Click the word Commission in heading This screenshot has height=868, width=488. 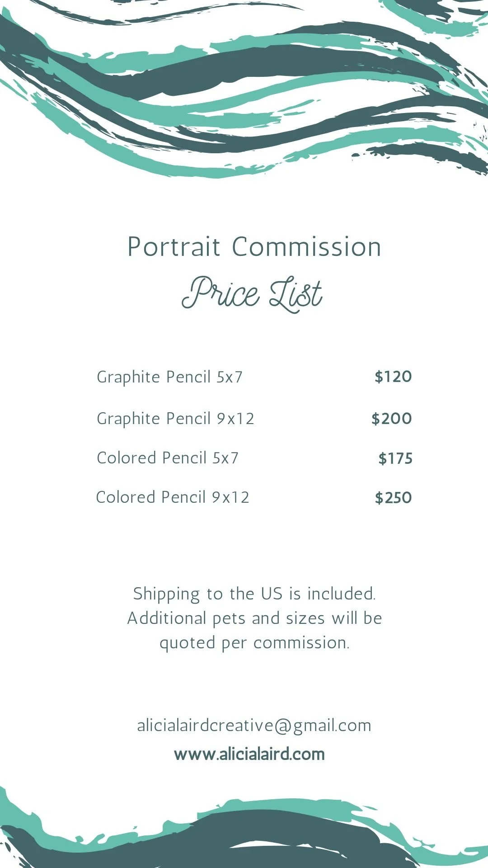coord(307,247)
